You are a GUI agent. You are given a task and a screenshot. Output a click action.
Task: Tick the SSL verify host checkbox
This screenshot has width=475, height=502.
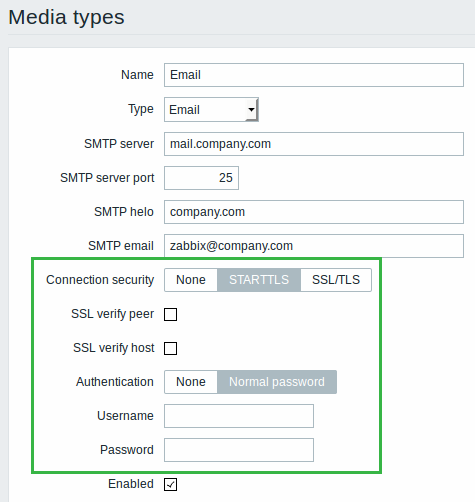[x=170, y=348]
